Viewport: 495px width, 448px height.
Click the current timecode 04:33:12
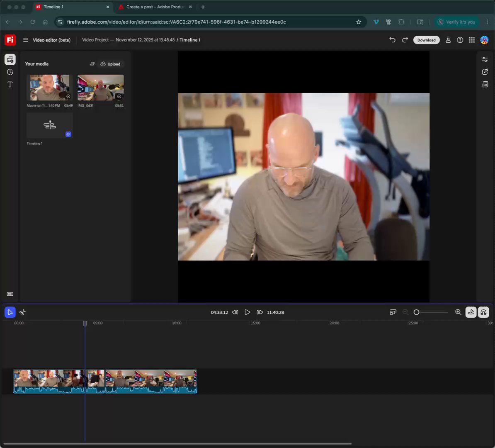(x=219, y=312)
